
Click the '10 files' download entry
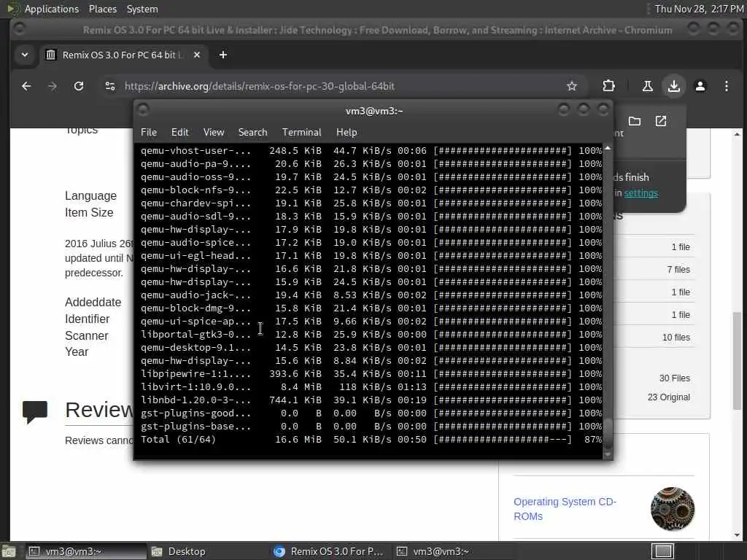(676, 337)
